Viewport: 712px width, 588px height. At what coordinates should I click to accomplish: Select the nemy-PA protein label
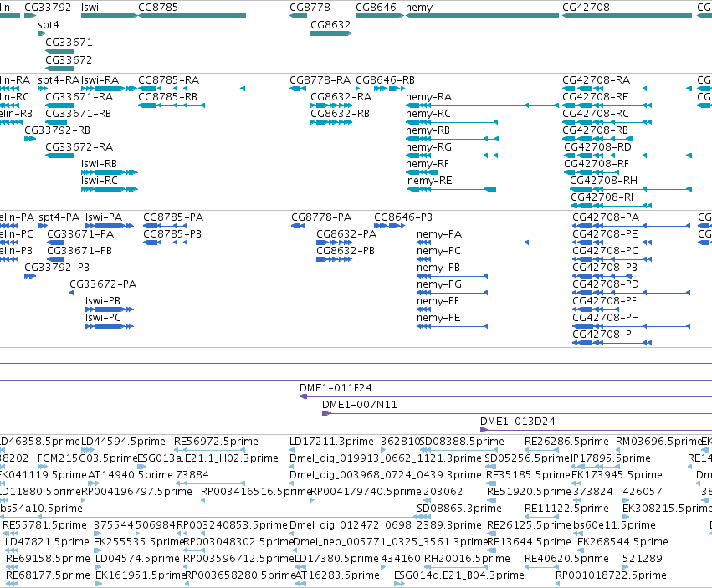click(x=439, y=234)
